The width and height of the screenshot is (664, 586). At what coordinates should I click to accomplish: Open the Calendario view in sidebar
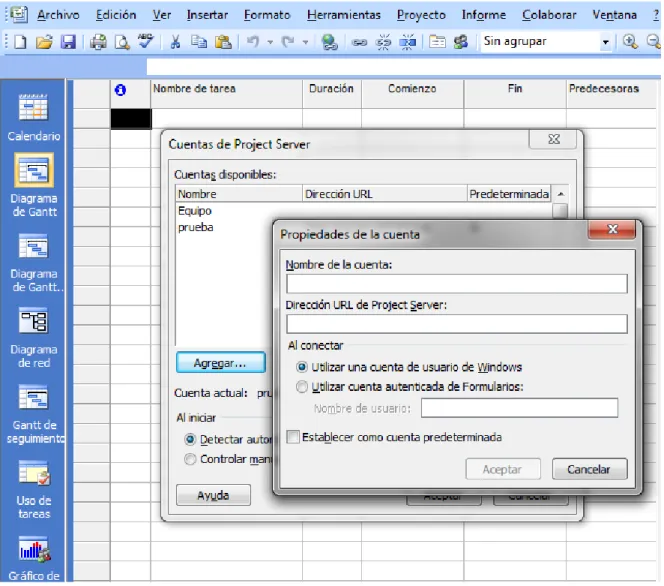click(x=33, y=117)
